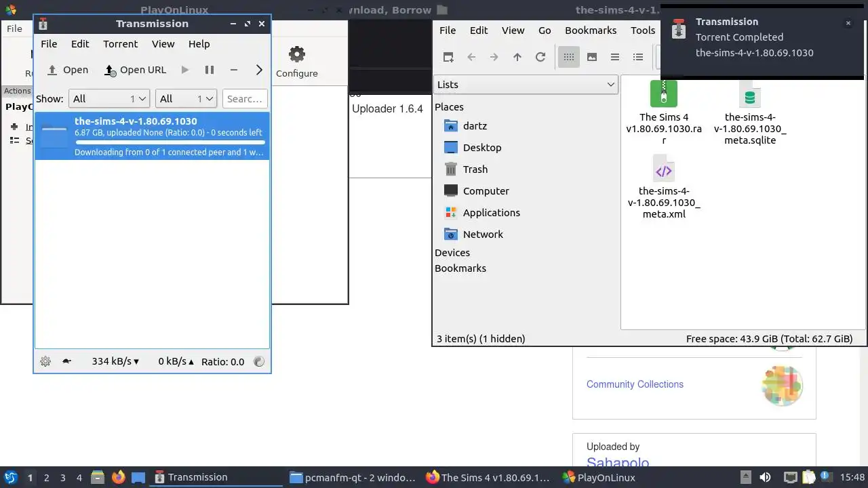This screenshot has height=488, width=868.
Task: Open second All tracker filter dropdown
Action: tap(186, 99)
